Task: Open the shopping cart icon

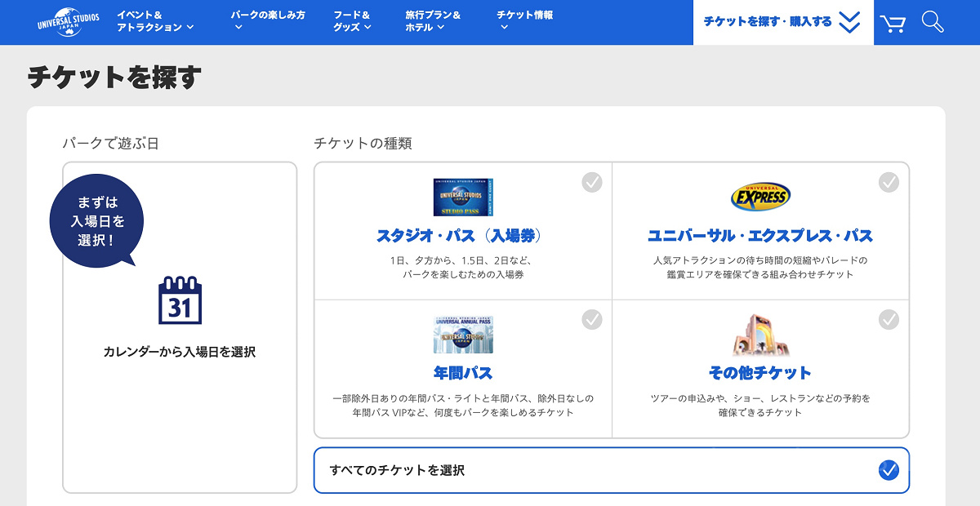Action: (894, 23)
